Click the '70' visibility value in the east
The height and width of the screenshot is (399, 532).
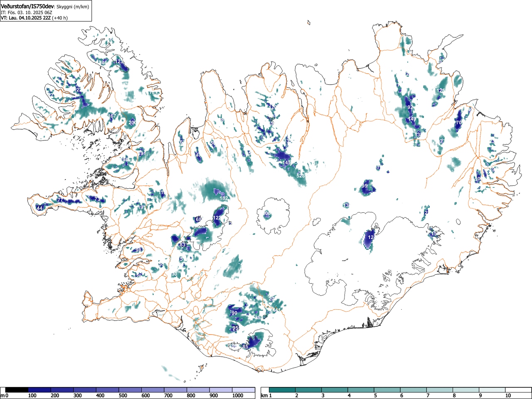459,123
